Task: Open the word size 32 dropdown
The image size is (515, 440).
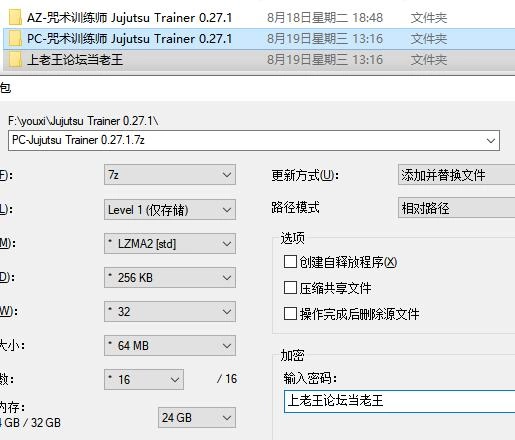Action: point(170,312)
